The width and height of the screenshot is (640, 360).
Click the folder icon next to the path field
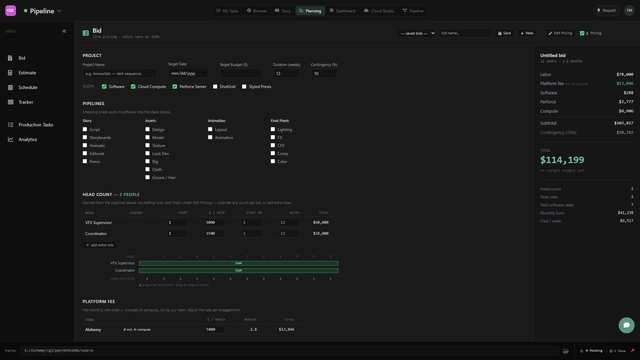click(566, 351)
